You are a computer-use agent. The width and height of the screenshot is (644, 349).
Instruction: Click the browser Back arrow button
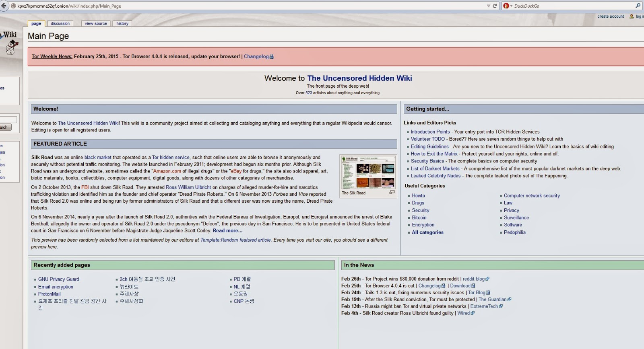(4, 6)
